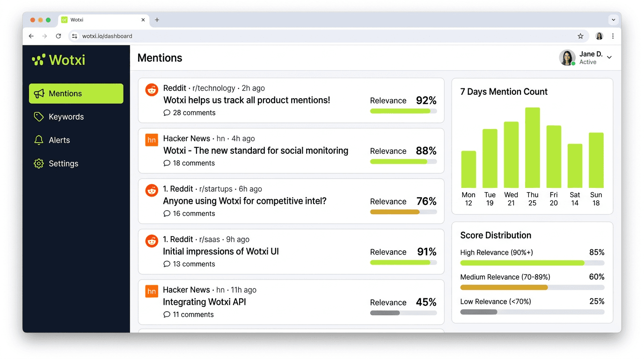Image resolution: width=644 pixels, height=359 pixels.
Task: Open 'Anyone using Wotxi for competitive intel?' post
Action: tap(245, 201)
